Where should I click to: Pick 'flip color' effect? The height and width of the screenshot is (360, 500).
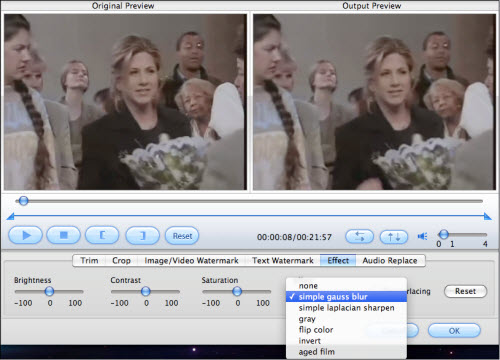tap(346, 330)
